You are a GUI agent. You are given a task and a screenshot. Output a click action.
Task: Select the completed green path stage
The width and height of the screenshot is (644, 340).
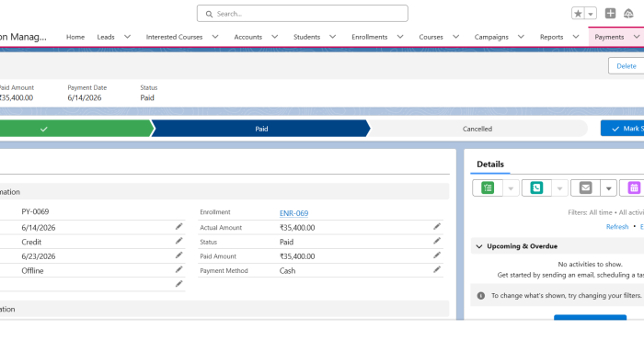point(76,129)
